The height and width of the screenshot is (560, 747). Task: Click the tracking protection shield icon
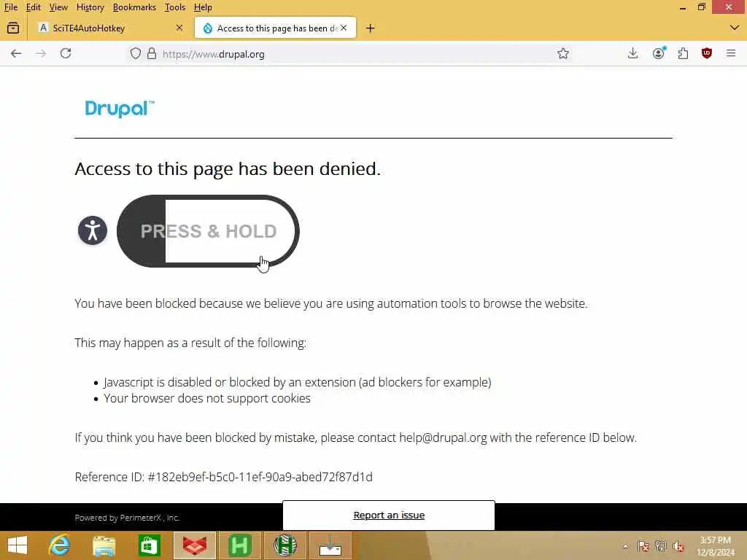pyautogui.click(x=136, y=53)
